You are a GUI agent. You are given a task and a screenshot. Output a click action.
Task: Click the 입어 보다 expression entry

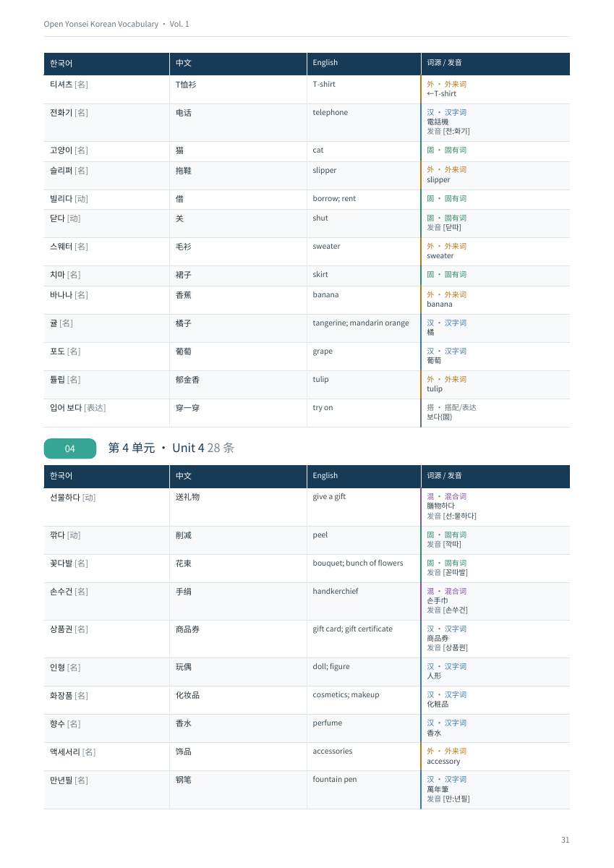tap(77, 408)
